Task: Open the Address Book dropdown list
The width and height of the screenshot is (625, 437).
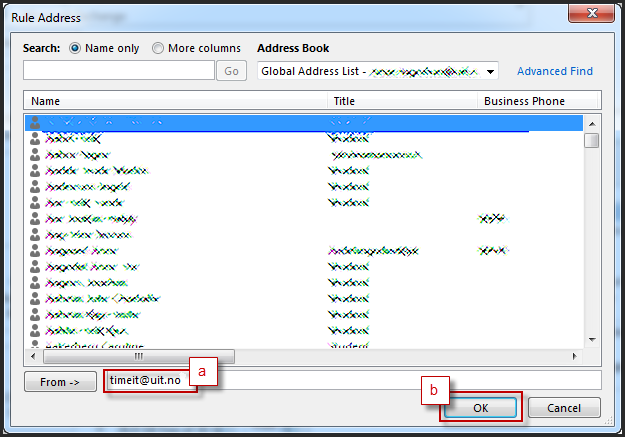Action: pyautogui.click(x=490, y=71)
